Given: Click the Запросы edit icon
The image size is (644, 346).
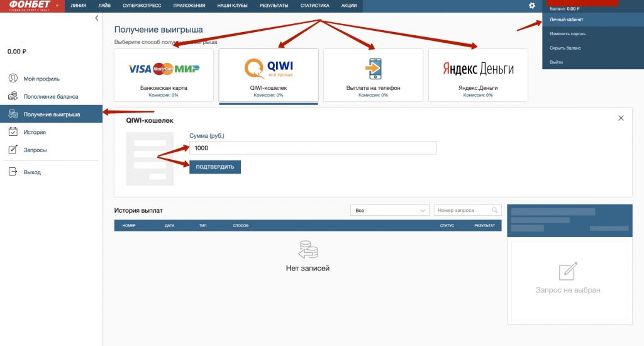Looking at the screenshot, I should [x=13, y=150].
